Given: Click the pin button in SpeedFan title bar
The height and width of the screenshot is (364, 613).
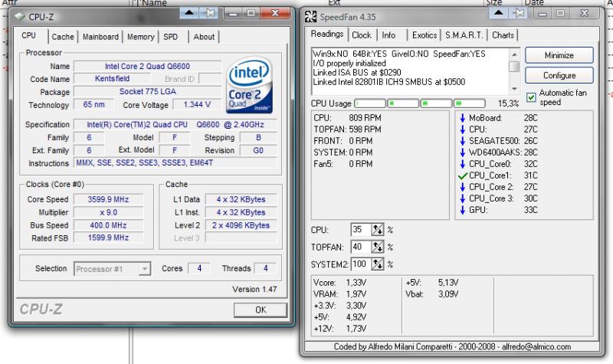Looking at the screenshot, I should coord(519,13).
